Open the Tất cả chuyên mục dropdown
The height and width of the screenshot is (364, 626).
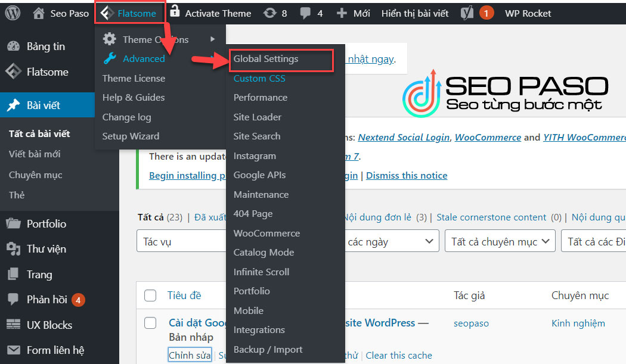[500, 241]
